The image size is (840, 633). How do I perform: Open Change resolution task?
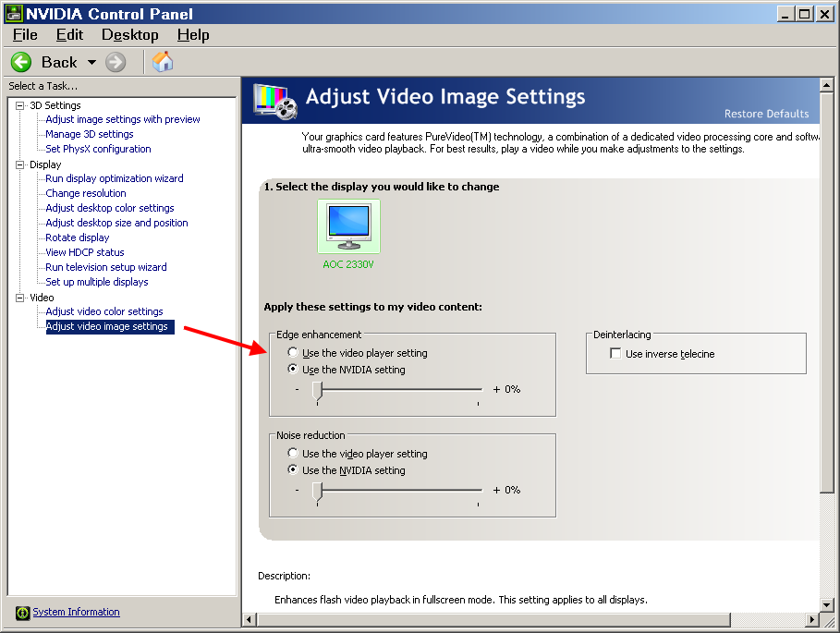(x=86, y=193)
